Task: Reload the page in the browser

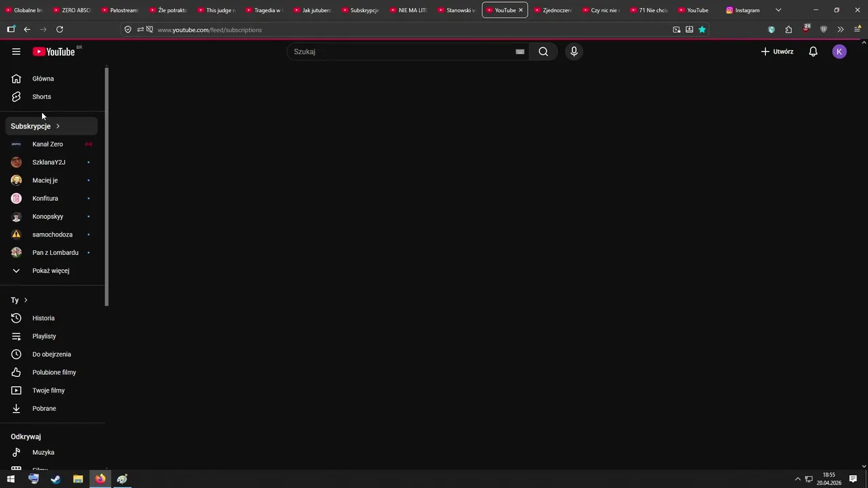Action: click(60, 30)
